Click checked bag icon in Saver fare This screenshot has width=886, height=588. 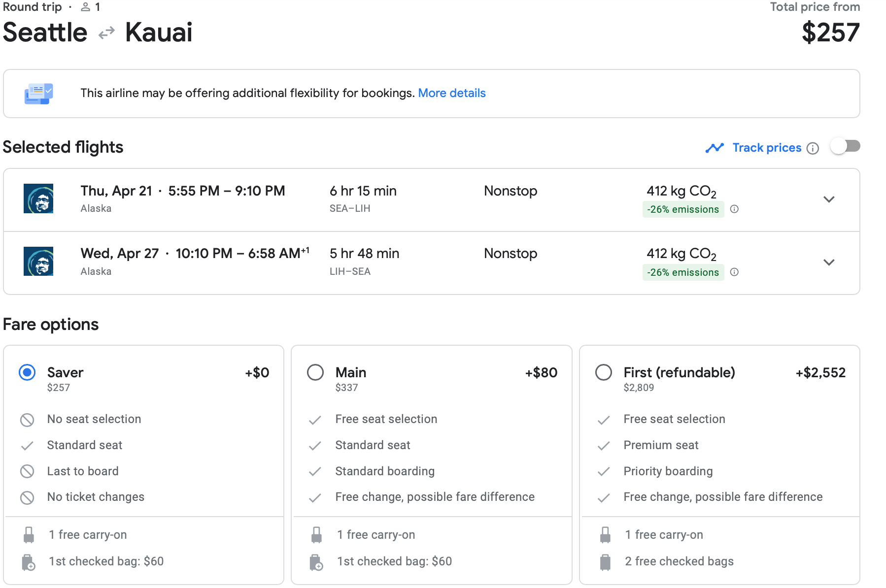click(29, 562)
